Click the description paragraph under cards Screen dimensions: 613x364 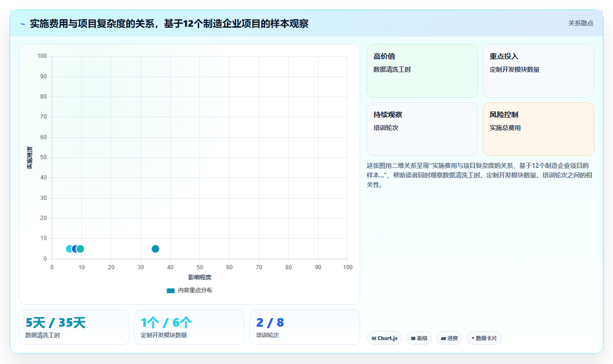tap(479, 175)
